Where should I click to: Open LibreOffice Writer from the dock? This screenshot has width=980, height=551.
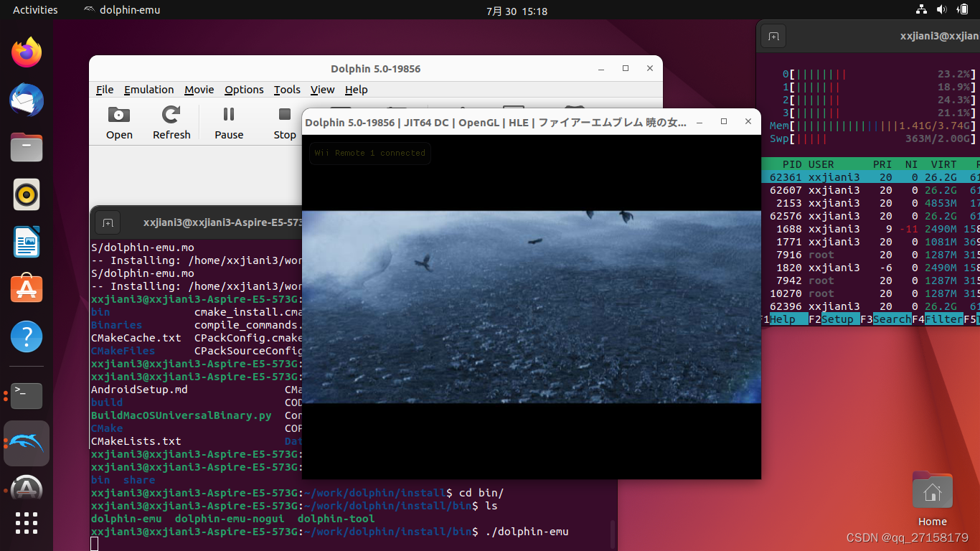pos(27,242)
